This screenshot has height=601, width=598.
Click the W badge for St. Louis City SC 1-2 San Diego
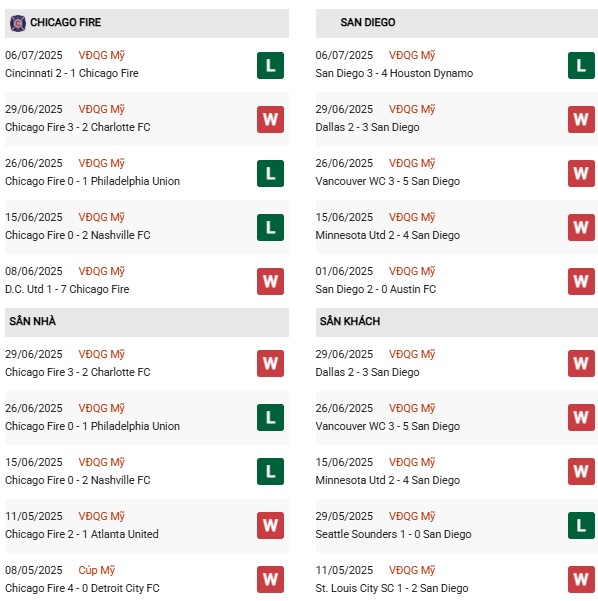coord(581,580)
